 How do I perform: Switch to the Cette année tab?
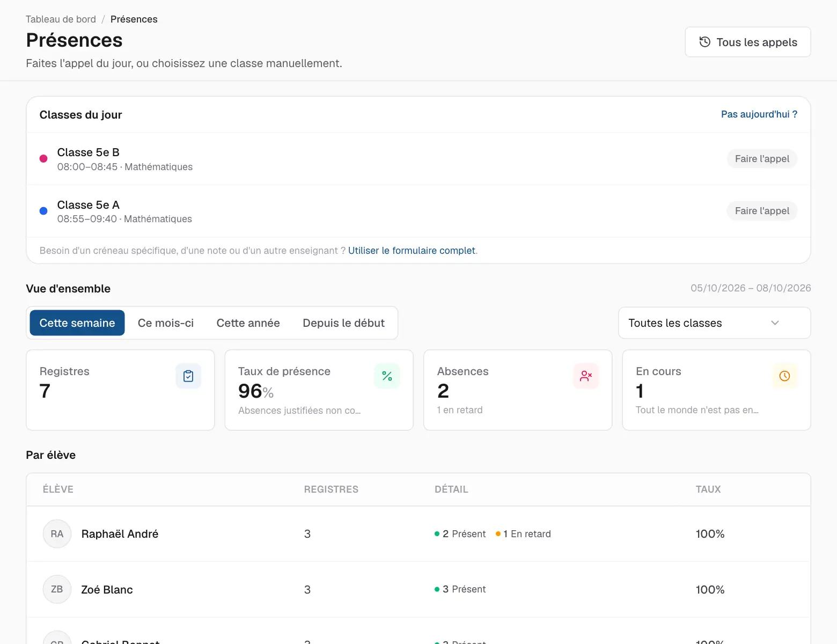tap(248, 323)
